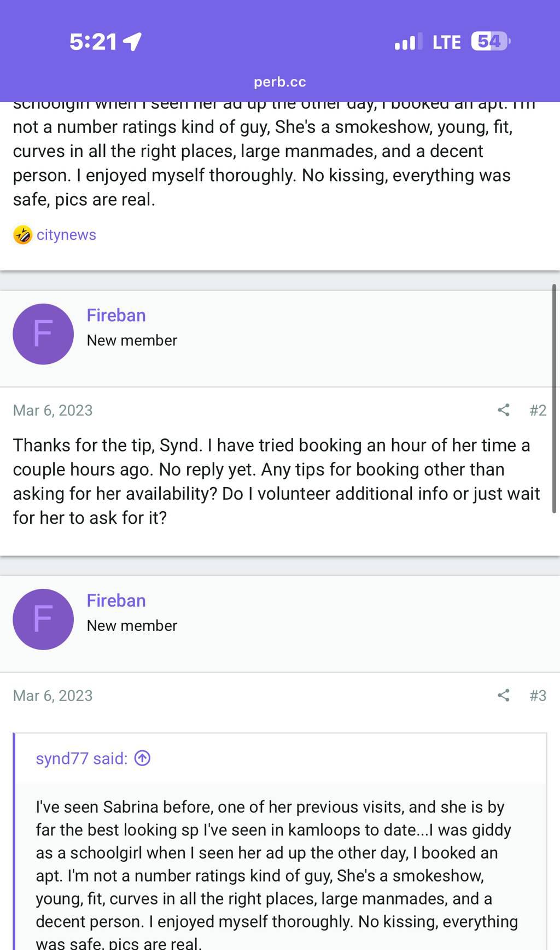The width and height of the screenshot is (560, 950).
Task: Tap the battery indicator showing 54
Action: pyautogui.click(x=491, y=42)
